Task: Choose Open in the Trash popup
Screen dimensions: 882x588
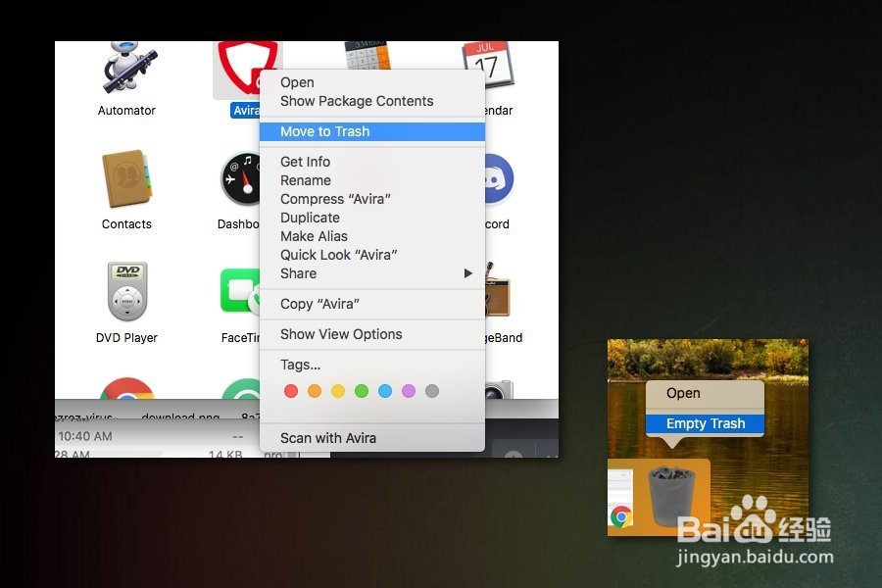Action: (x=705, y=393)
